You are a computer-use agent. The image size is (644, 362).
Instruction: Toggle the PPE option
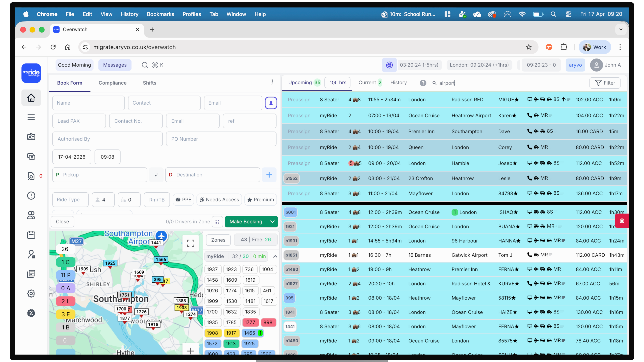183,200
